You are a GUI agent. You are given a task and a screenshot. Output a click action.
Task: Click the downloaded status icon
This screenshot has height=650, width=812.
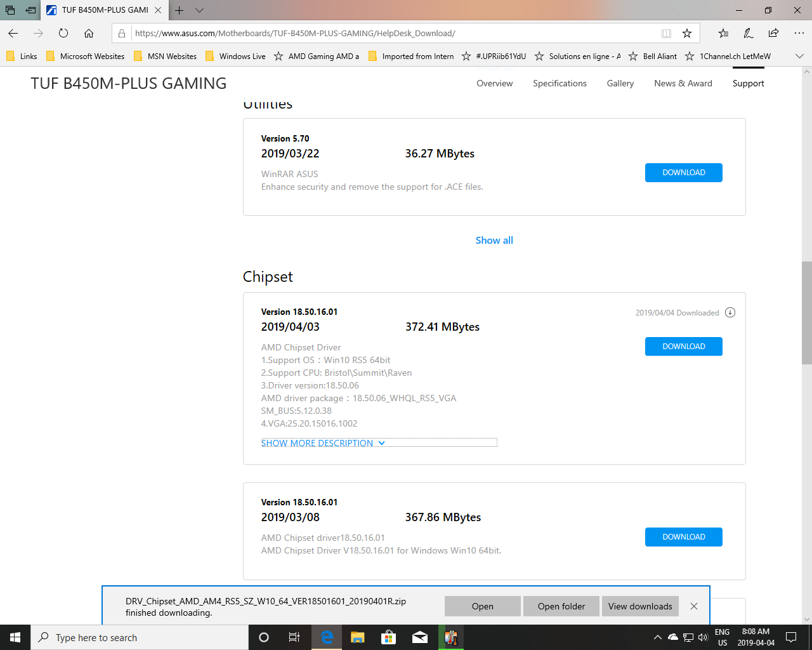[x=730, y=312]
